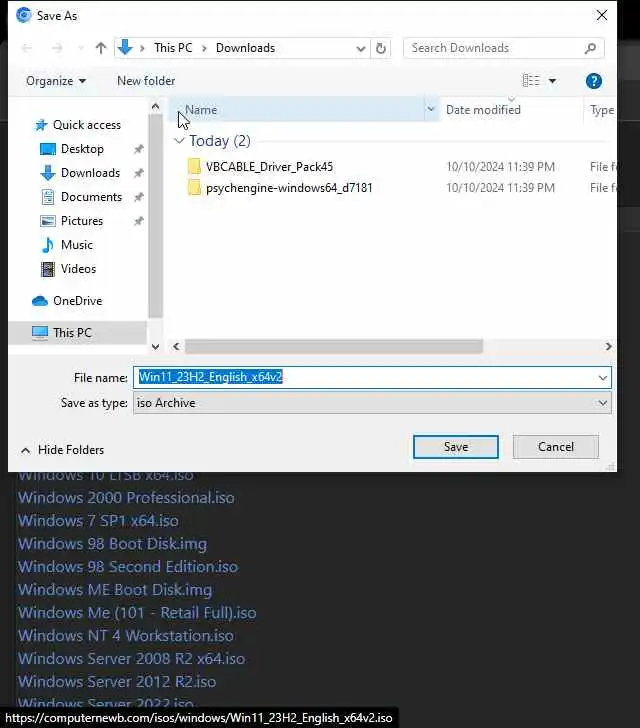The width and height of the screenshot is (640, 728).
Task: Open the Save as type dropdown
Action: [x=372, y=403]
